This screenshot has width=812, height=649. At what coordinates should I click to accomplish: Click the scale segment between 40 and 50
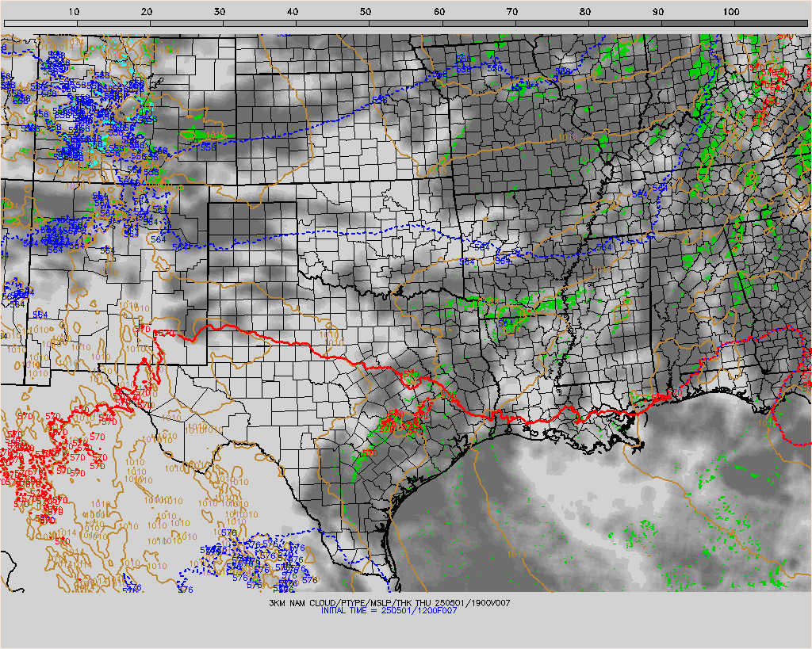click(332, 23)
